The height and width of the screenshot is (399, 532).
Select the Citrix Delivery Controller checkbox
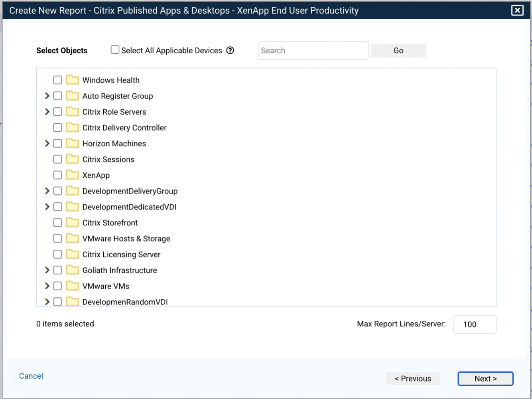click(58, 128)
